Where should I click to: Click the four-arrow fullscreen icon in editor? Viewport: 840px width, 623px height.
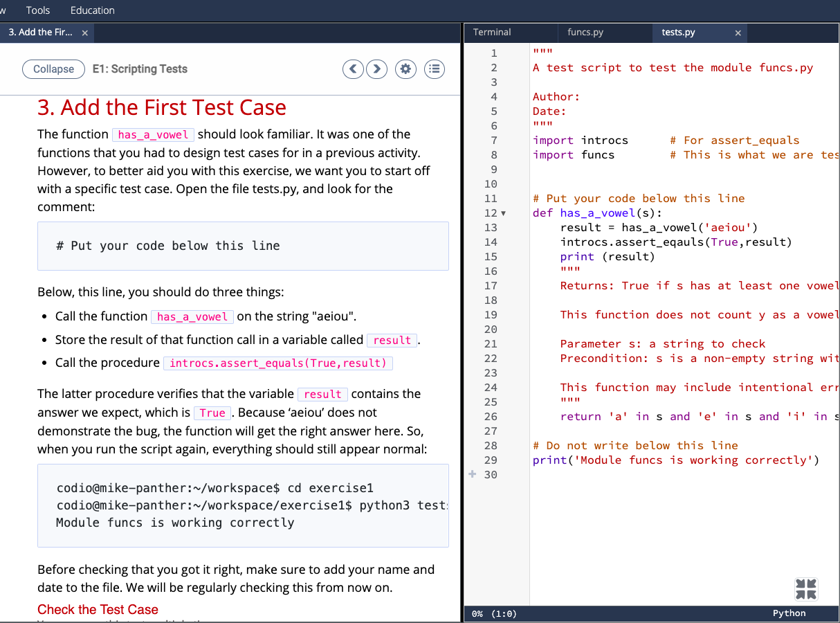[x=805, y=589]
